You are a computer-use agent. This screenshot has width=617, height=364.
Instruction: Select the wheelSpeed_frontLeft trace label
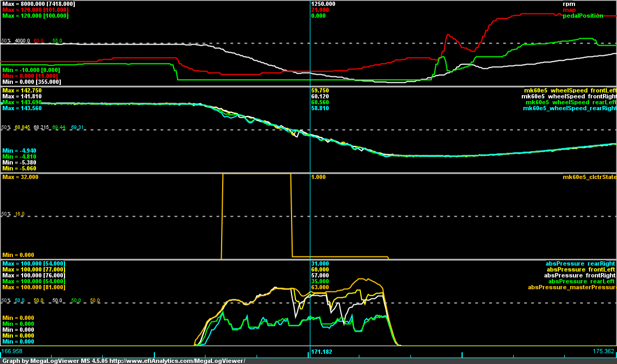[570, 90]
